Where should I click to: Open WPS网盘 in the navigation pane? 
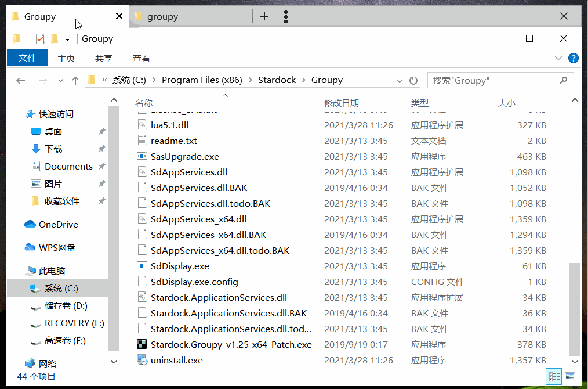point(50,248)
